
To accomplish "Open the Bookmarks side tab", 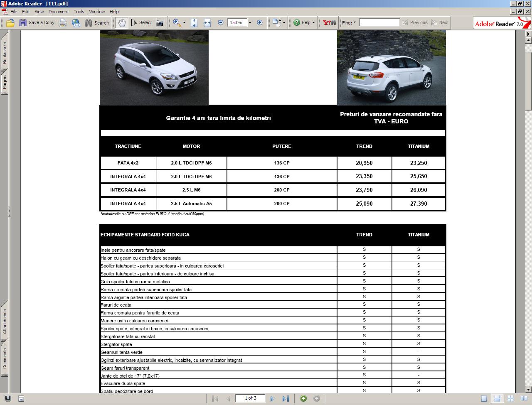I will [5, 53].
